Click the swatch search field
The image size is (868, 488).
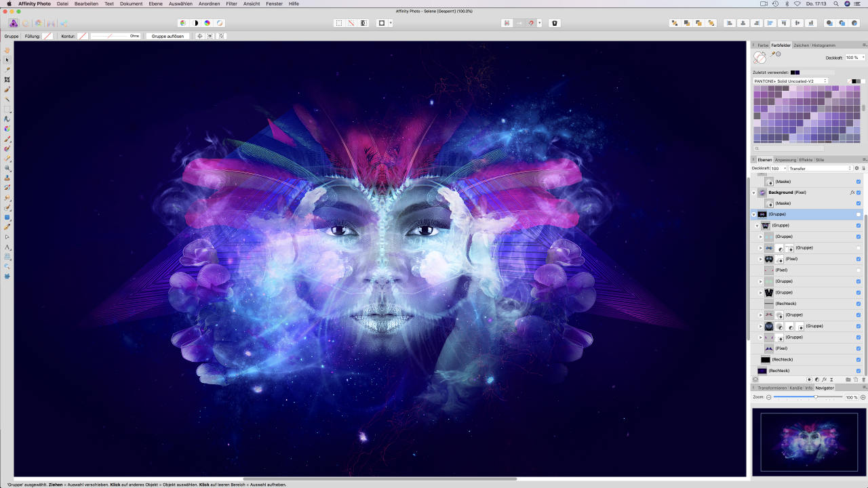click(789, 148)
